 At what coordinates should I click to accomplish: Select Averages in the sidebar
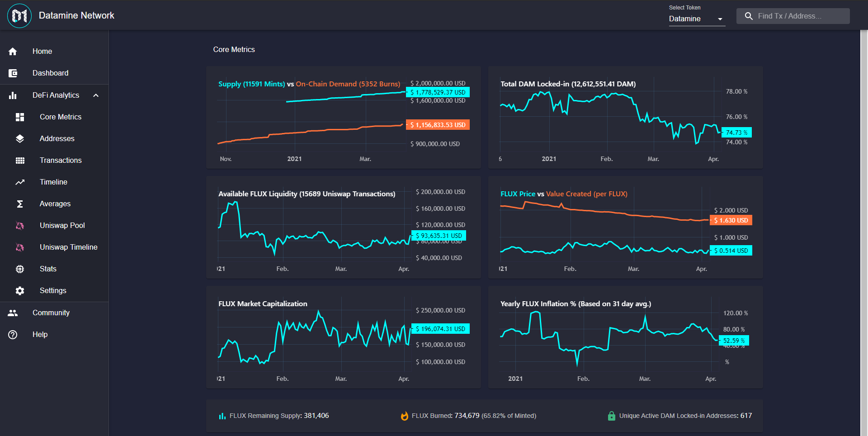click(54, 204)
